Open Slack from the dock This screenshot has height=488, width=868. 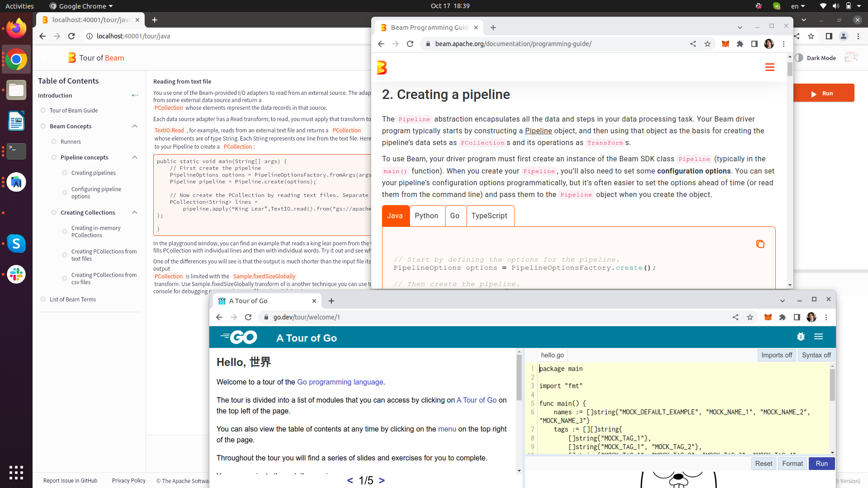(16, 274)
